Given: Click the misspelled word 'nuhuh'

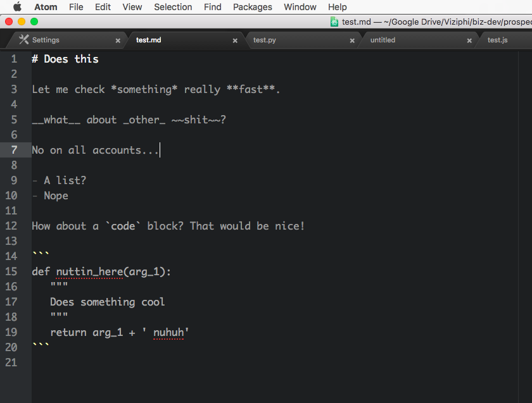Looking at the screenshot, I should [x=168, y=333].
